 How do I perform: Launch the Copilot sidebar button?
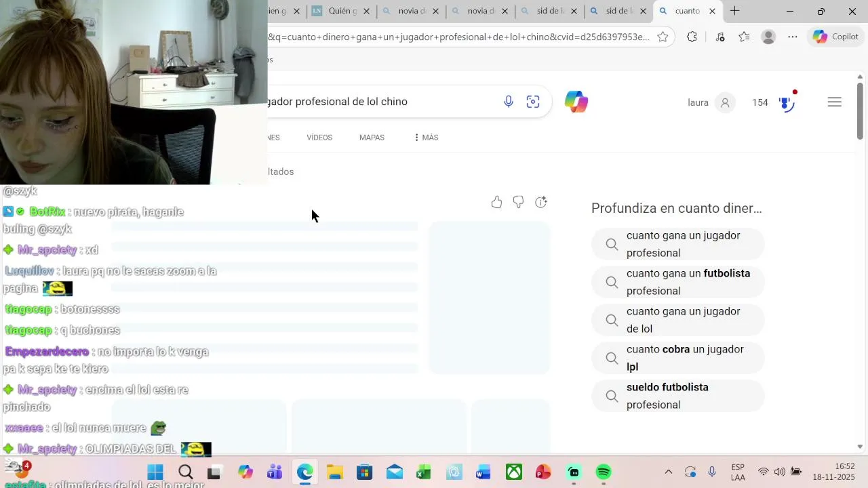[835, 37]
